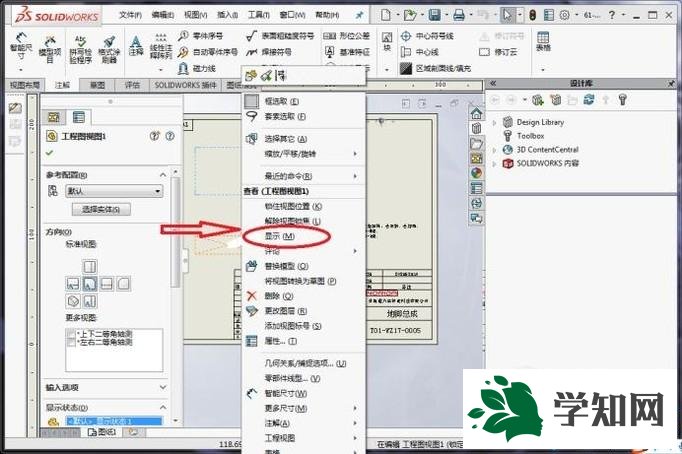Switch to the 草图 ribbon tab
This screenshot has width=682, height=454.
(x=97, y=85)
